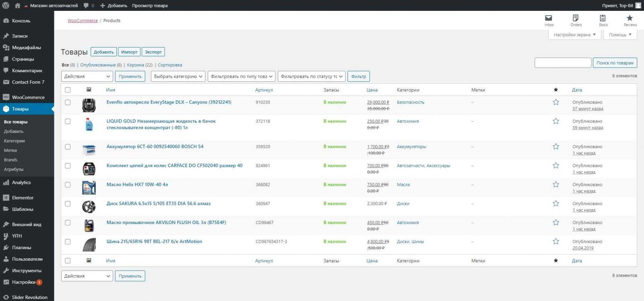Click the Импорт button
This screenshot has height=301, width=644.
tap(129, 52)
